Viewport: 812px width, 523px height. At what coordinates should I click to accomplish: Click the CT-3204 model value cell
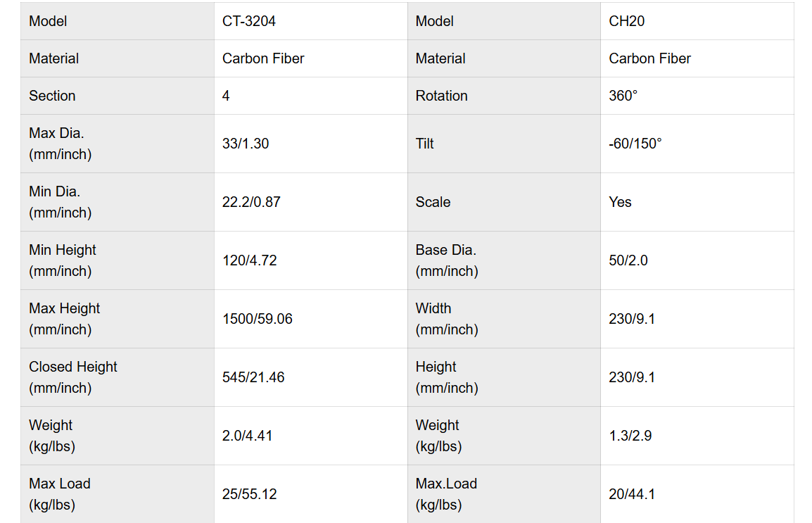click(249, 21)
